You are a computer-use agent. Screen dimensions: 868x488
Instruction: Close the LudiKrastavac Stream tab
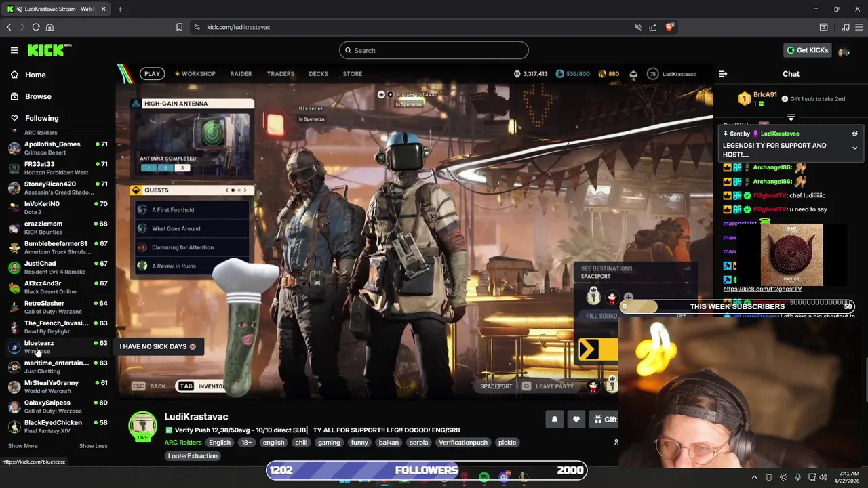pos(104,9)
